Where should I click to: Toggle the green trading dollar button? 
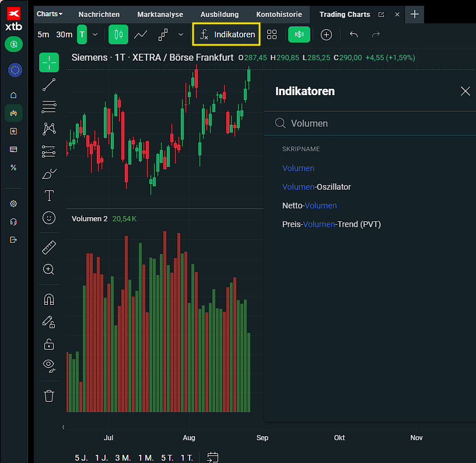point(299,34)
